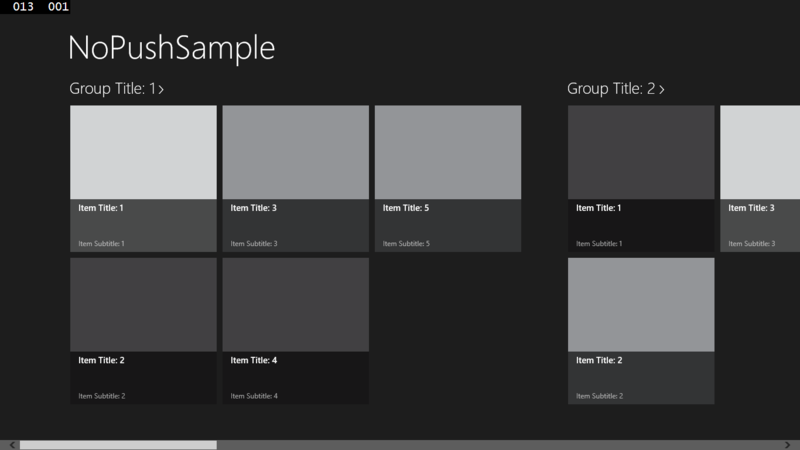This screenshot has width=800, height=450.
Task: Click the scrollbar left arrow
Action: [x=11, y=444]
